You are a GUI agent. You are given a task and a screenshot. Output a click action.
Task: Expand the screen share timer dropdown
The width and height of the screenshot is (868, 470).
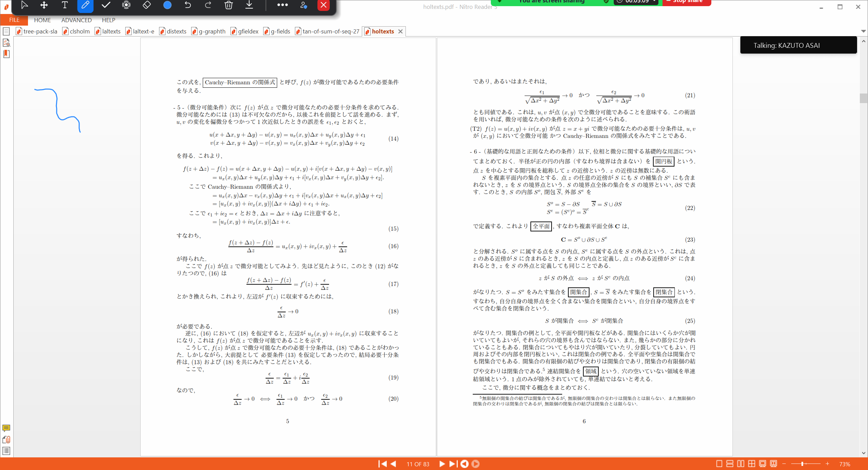pyautogui.click(x=654, y=2)
